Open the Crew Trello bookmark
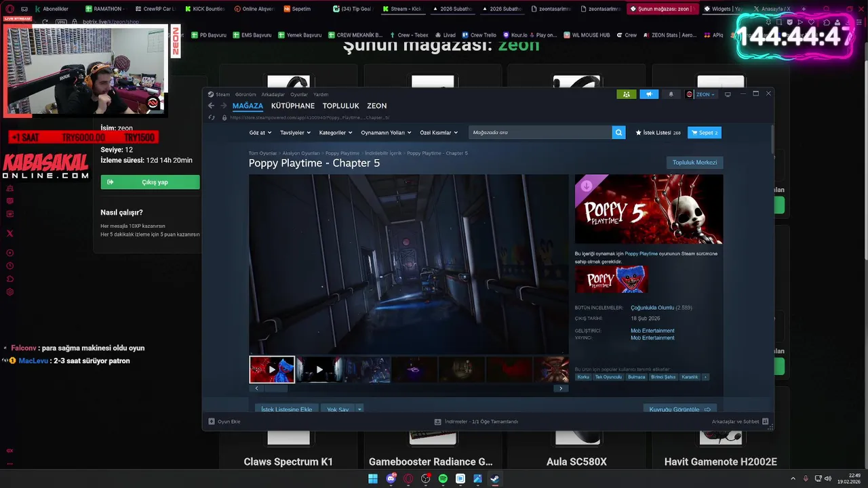868x488 pixels. (479, 35)
